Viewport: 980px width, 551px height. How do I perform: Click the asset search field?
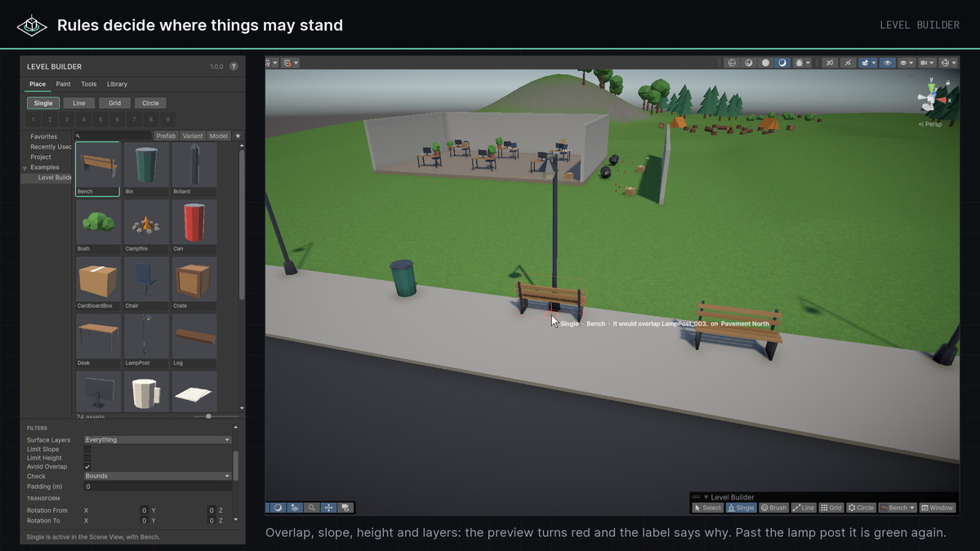pos(113,136)
